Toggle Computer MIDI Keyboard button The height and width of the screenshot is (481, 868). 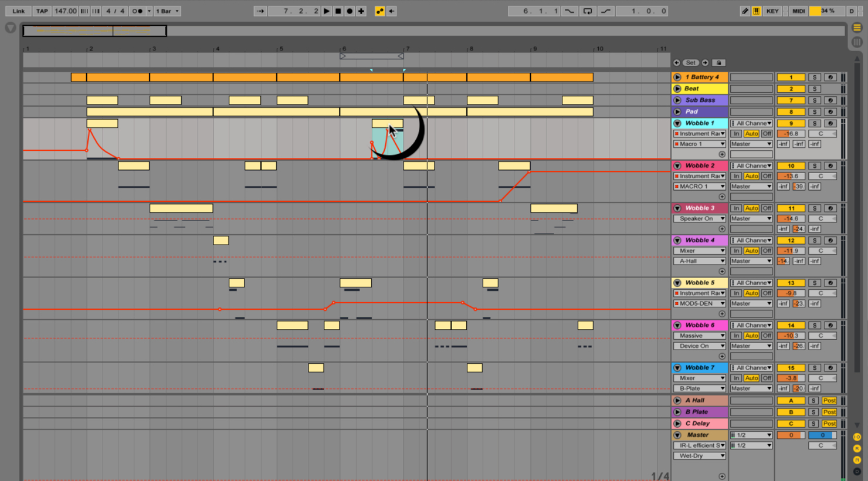point(757,11)
